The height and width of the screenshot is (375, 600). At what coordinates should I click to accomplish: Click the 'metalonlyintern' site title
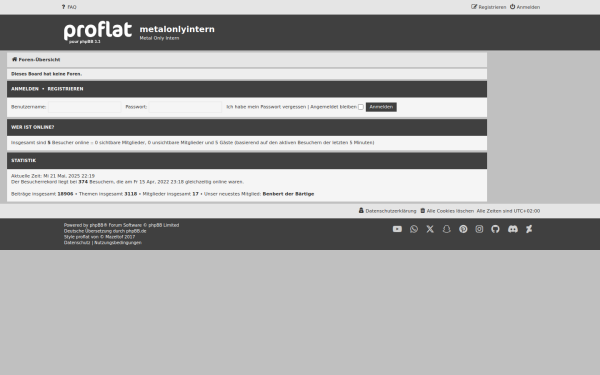tap(177, 29)
